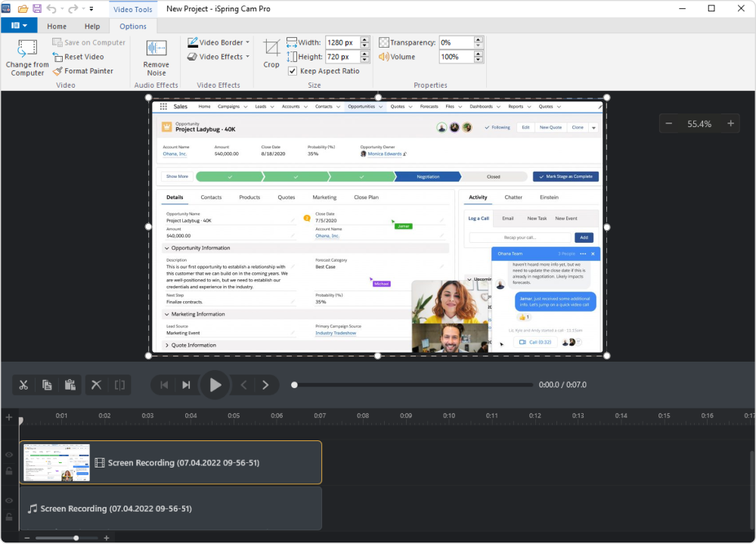
Task: Step forward one frame
Action: [x=265, y=384]
